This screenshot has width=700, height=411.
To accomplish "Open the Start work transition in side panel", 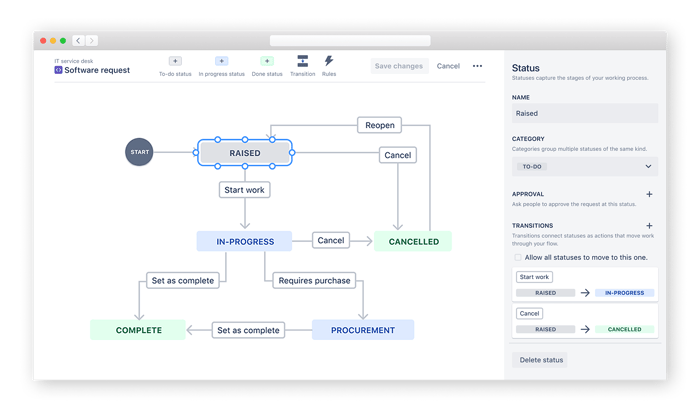I will (x=534, y=277).
